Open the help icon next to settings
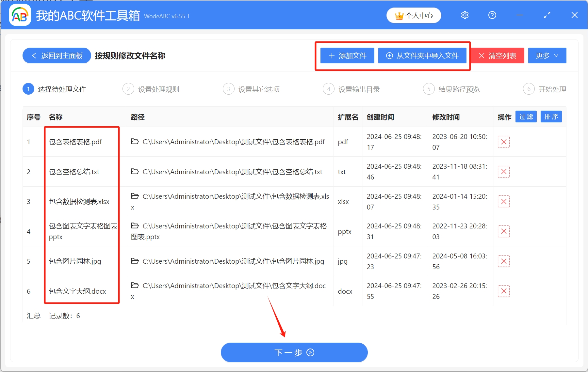 [492, 15]
